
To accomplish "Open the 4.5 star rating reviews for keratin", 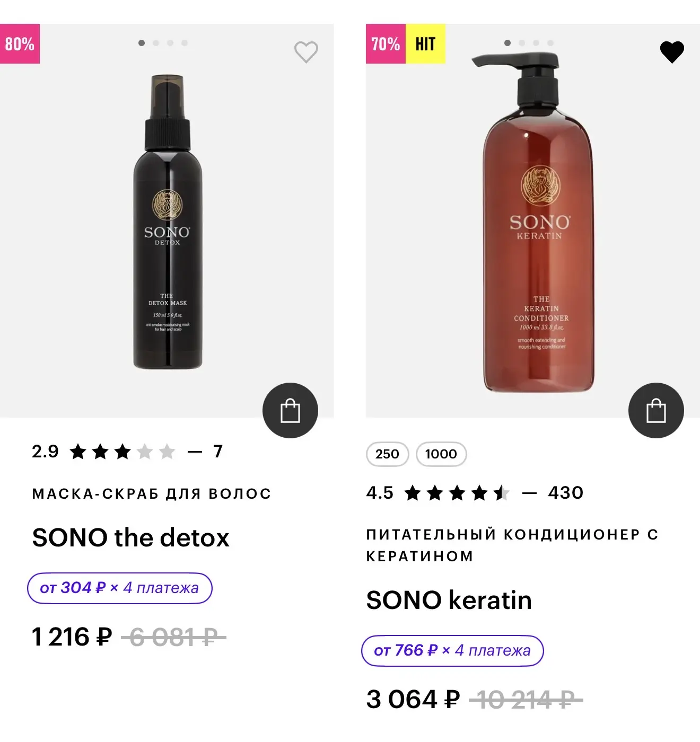I will click(x=474, y=493).
